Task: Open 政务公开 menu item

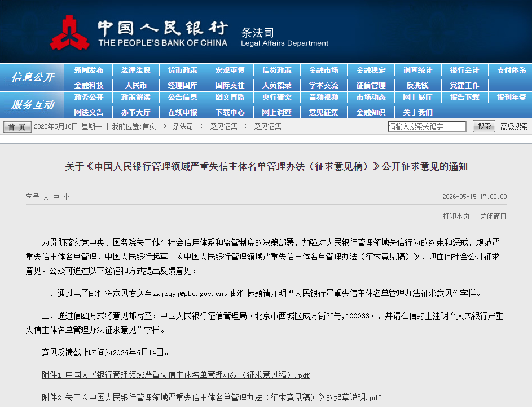Action: click(x=89, y=98)
